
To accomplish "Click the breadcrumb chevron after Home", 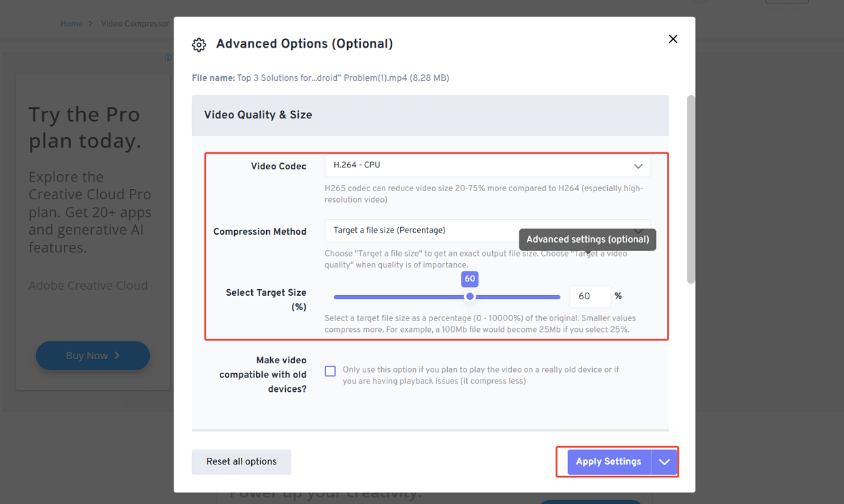I will 91,23.
